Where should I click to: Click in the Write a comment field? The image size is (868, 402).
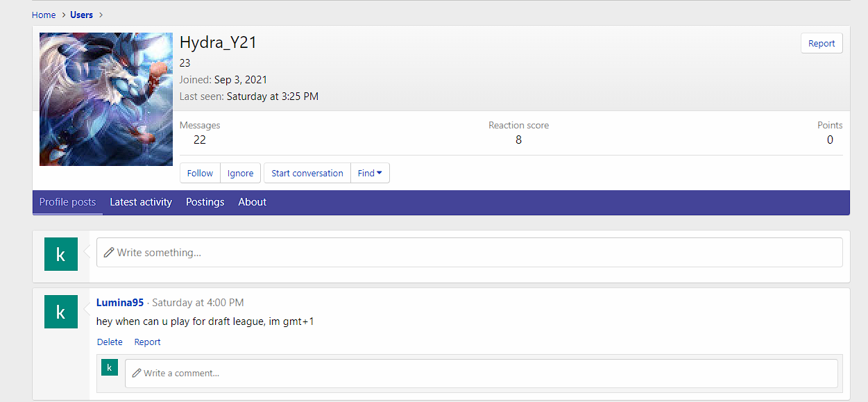tap(486, 374)
